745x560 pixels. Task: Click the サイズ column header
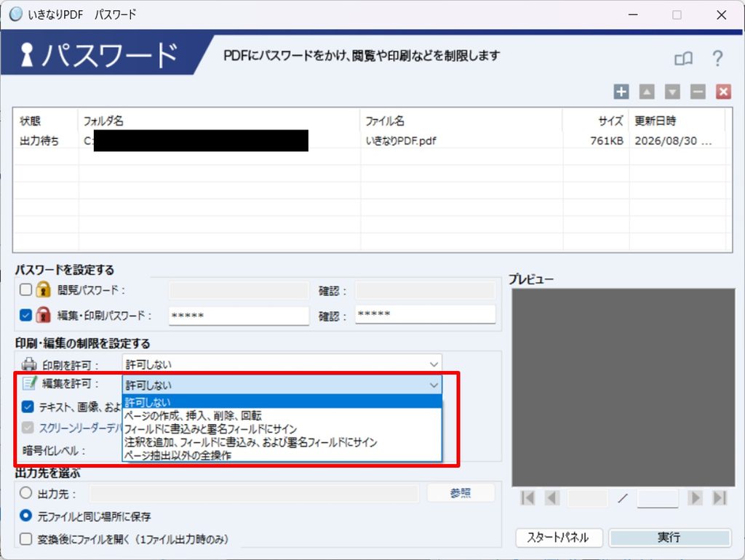[x=596, y=121]
